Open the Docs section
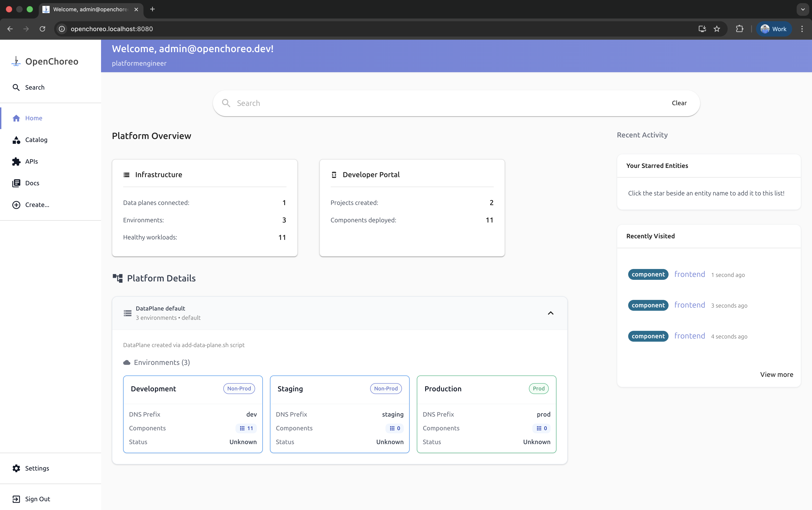This screenshot has width=812, height=510. tap(16, 183)
